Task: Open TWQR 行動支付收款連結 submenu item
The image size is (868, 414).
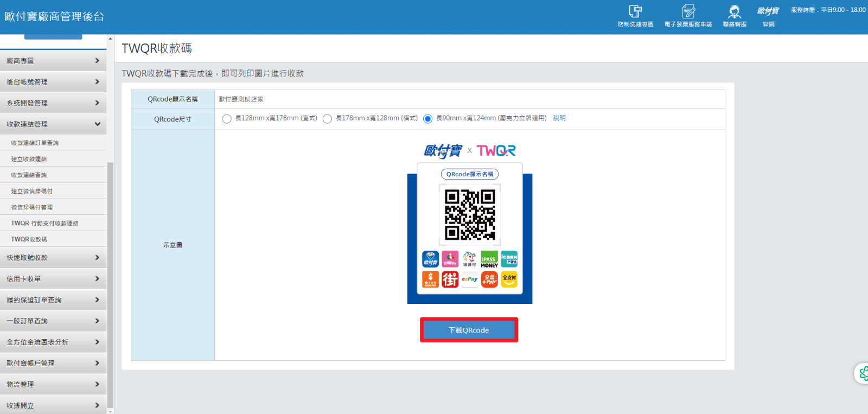Action: (53, 223)
